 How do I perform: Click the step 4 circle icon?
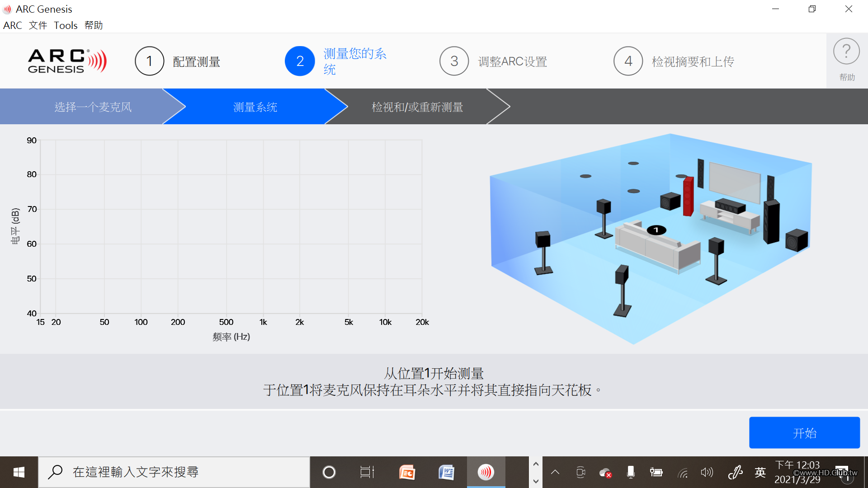(628, 61)
